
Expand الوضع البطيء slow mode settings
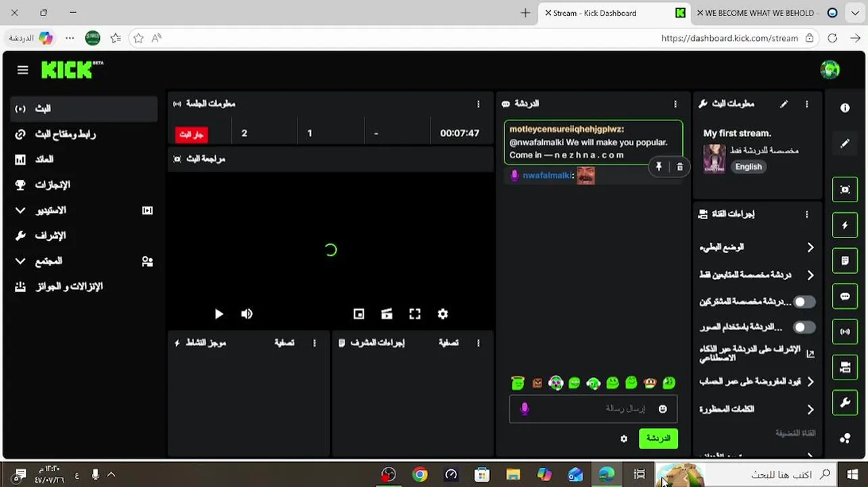[756, 248]
